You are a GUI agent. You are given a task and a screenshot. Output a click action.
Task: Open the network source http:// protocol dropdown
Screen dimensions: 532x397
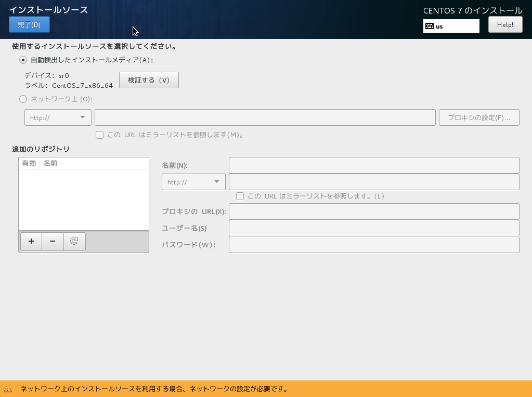click(58, 117)
